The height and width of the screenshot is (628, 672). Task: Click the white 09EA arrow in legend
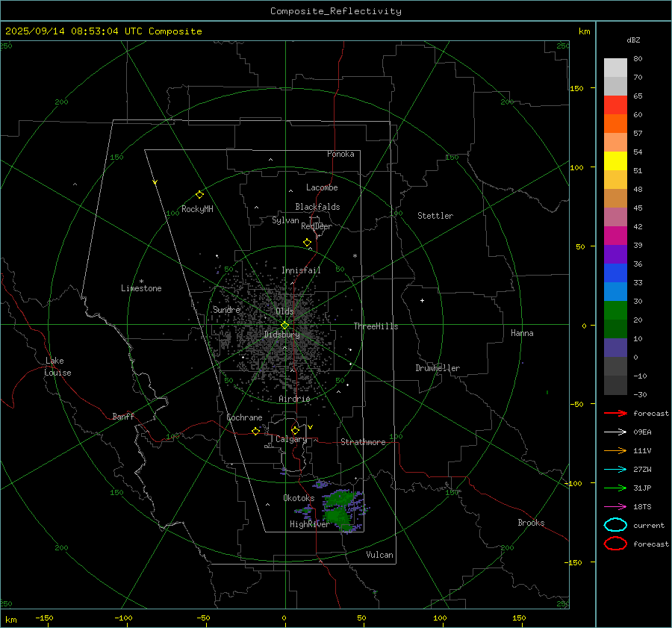coord(615,432)
